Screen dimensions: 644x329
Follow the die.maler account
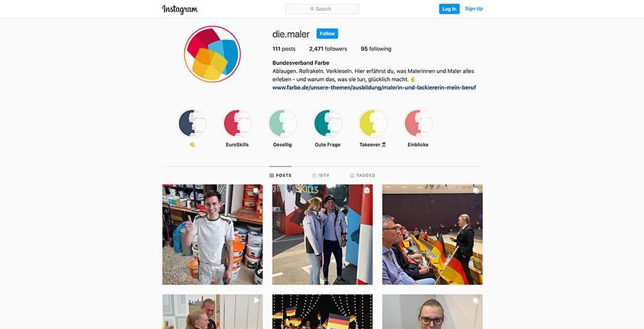tap(327, 34)
